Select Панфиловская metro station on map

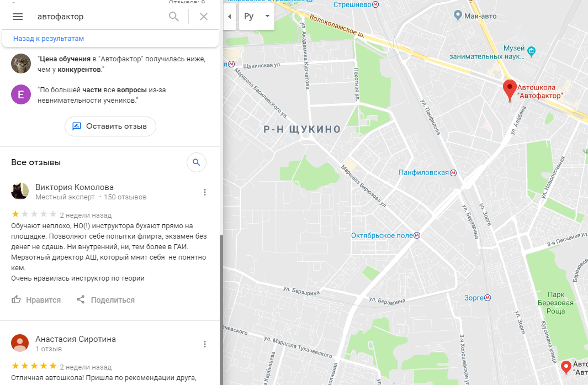click(x=427, y=172)
